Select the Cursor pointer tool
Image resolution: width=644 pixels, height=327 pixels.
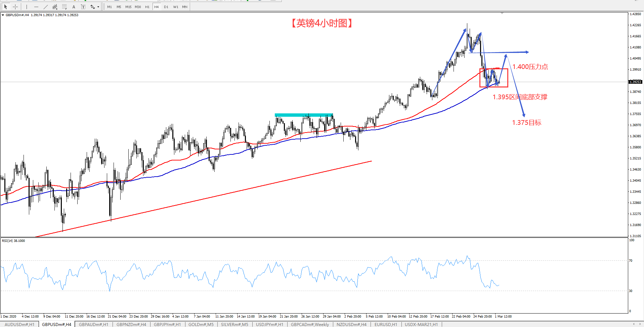(x=6, y=7)
